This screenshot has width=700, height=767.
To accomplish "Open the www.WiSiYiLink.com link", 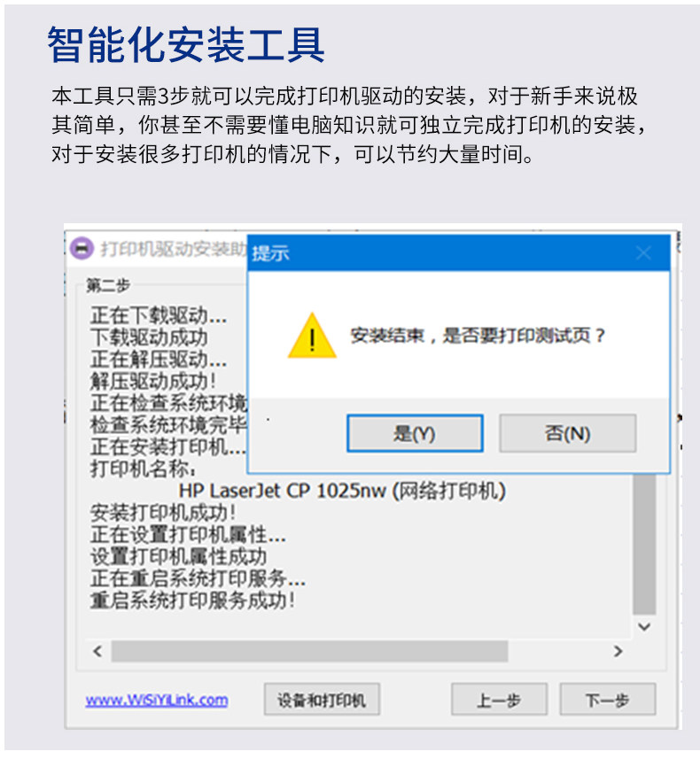I will [x=157, y=700].
